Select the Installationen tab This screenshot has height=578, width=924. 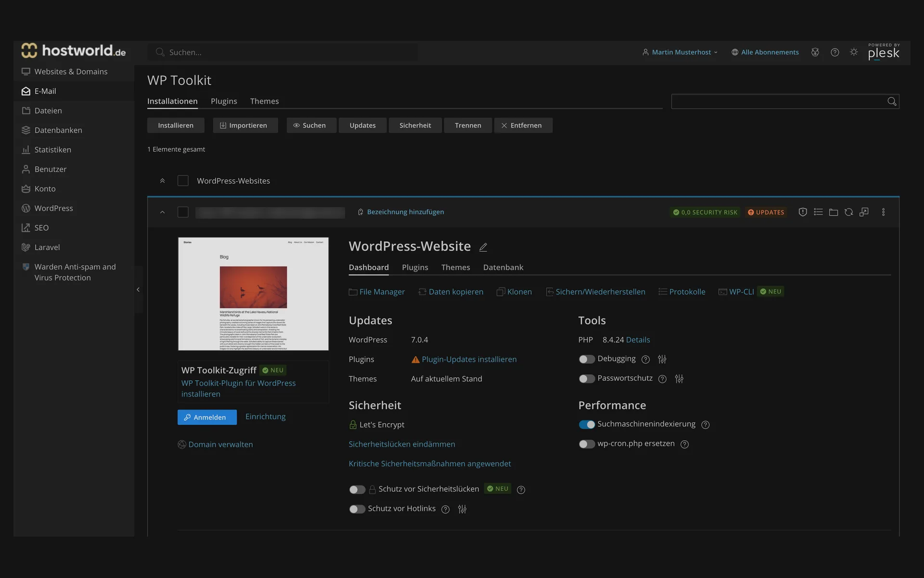click(x=172, y=101)
